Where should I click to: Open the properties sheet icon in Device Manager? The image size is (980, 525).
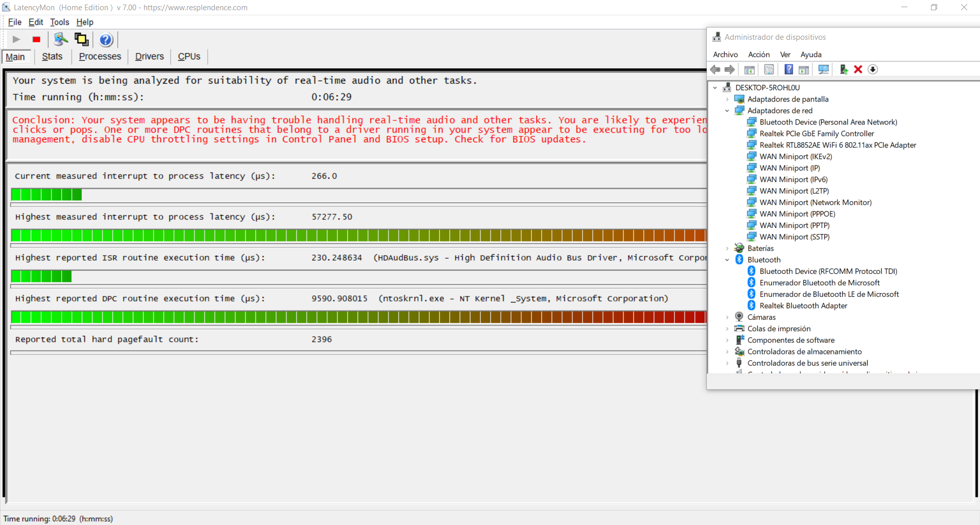(x=769, y=69)
